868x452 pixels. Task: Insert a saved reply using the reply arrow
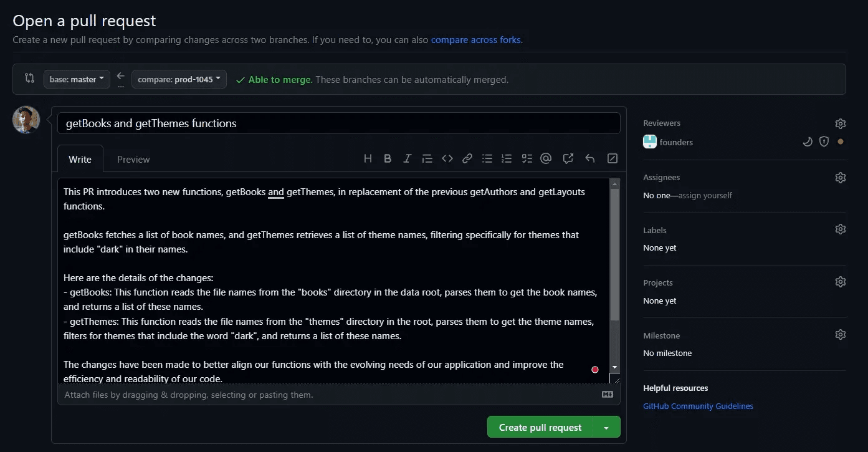589,159
